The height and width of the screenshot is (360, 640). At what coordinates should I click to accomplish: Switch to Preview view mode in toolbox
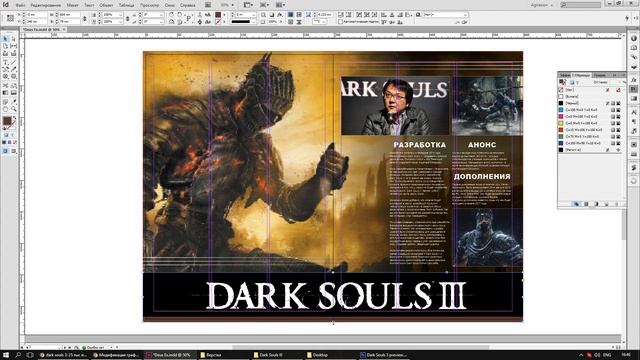click(x=13, y=151)
